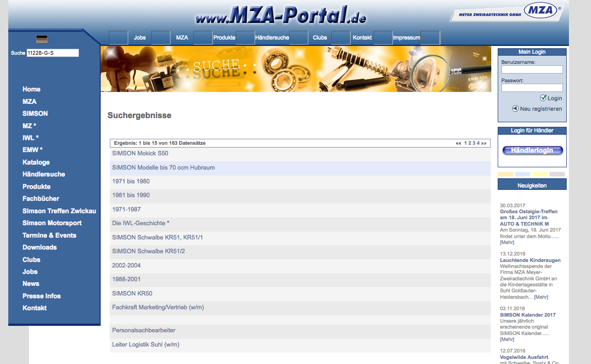Click the www.MZA-Portal.de header logo
The image size is (591, 364).
[x=281, y=16]
